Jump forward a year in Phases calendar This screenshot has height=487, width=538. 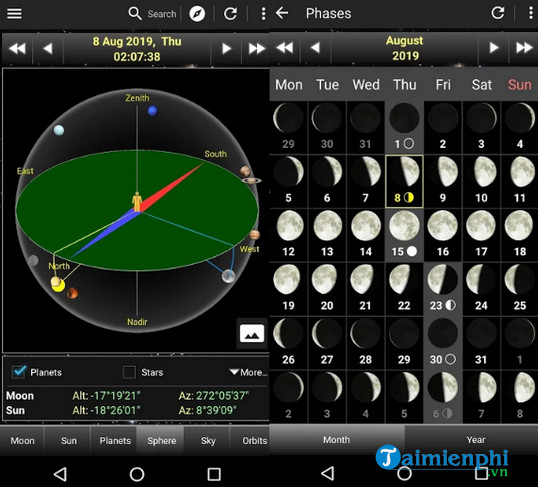524,47
